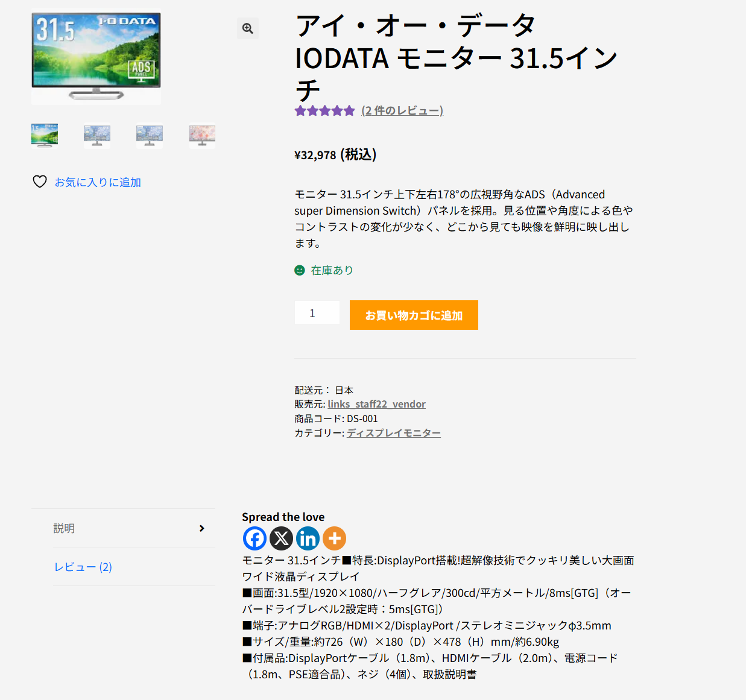Click the product title アイ・オー・データ IODATA
This screenshot has height=700, width=746.
[x=457, y=58]
